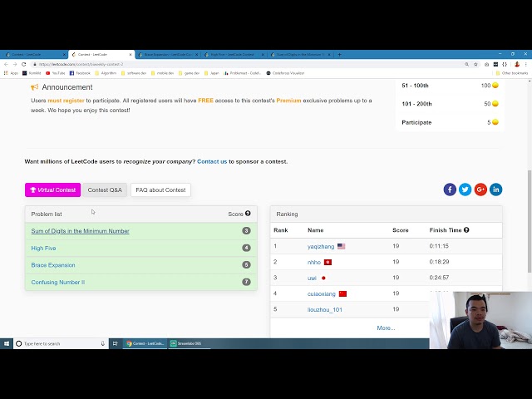The height and width of the screenshot is (399, 532).
Task: Open the Chrome three-dot menu
Action: (526, 64)
